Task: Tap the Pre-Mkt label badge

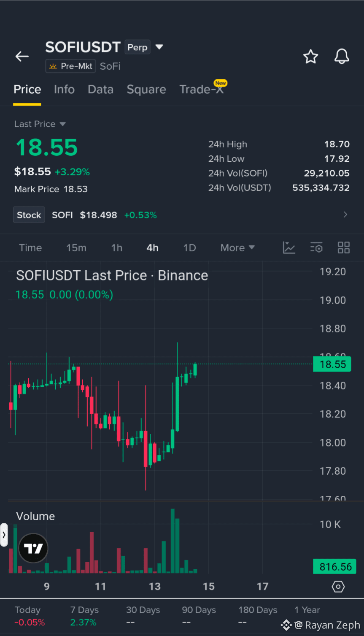Action: [71, 66]
